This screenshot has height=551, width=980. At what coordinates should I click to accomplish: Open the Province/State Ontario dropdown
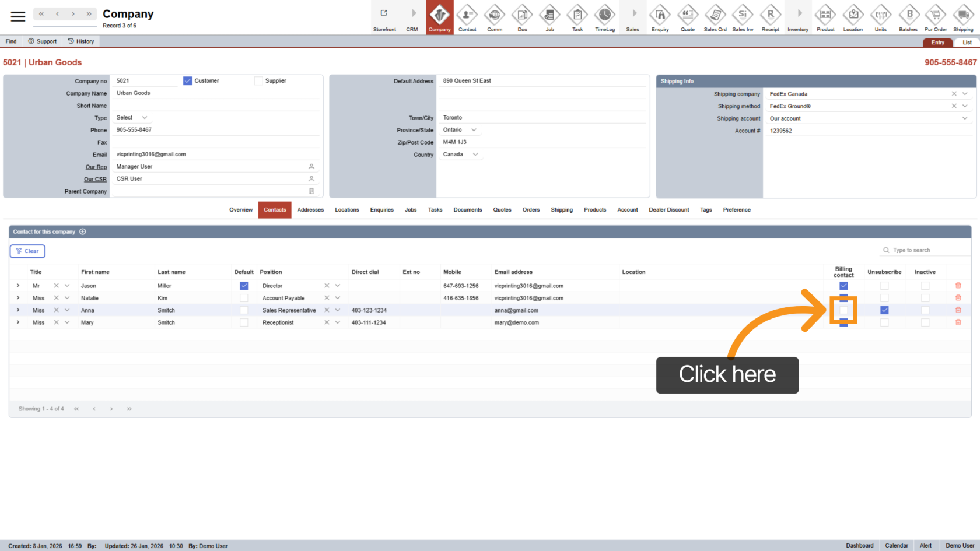474,130
